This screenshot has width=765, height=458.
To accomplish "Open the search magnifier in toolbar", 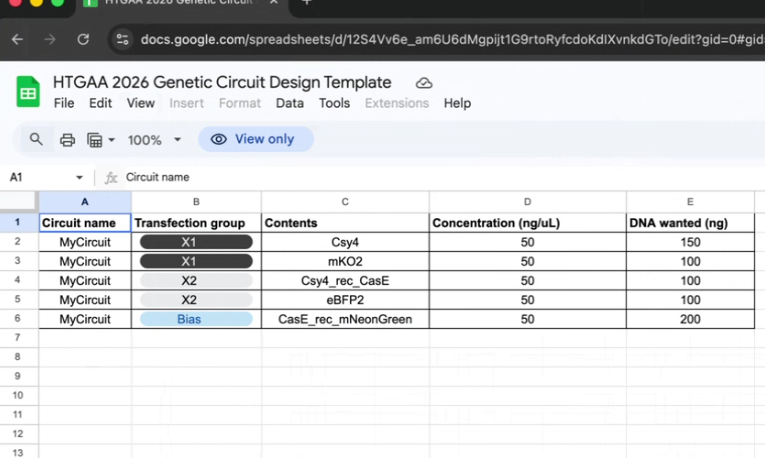I will [36, 139].
